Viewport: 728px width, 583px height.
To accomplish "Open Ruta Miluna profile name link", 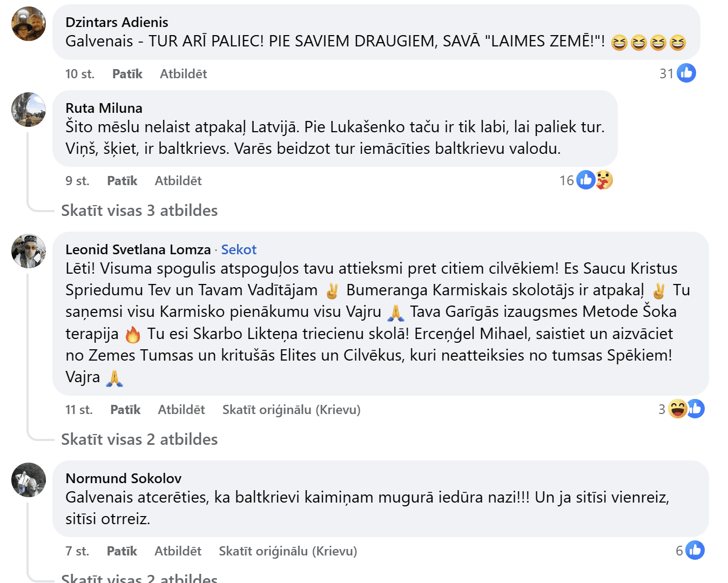I will click(x=104, y=108).
